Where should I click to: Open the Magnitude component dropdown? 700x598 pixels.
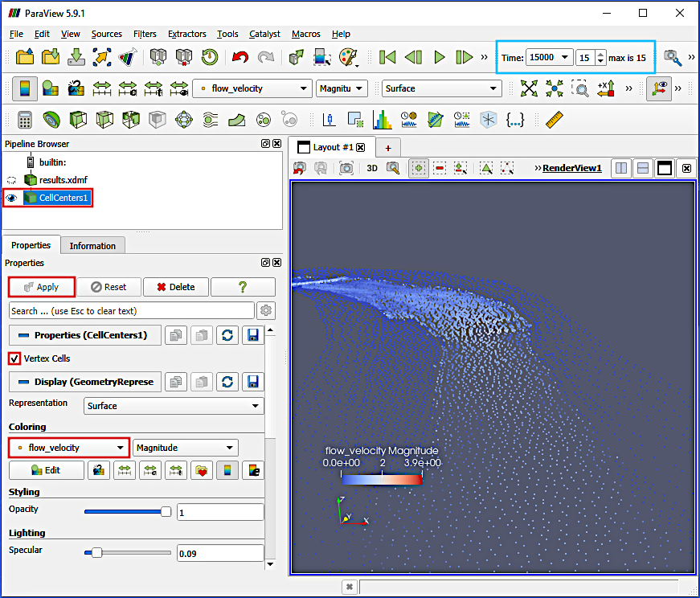tap(185, 447)
